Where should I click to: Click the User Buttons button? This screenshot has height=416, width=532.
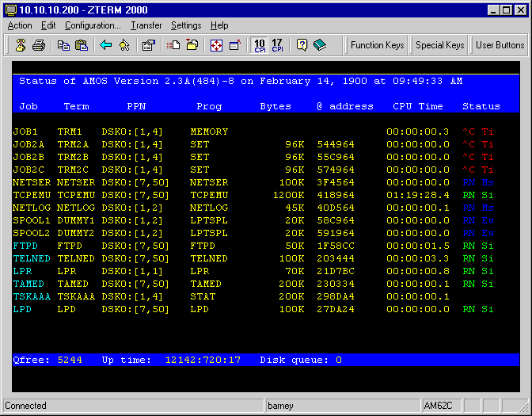500,45
